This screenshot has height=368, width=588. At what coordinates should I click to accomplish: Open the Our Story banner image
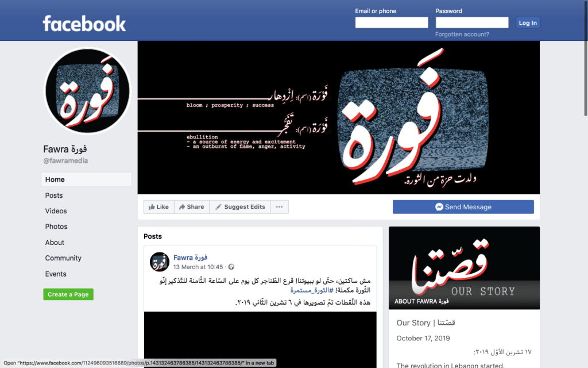(x=464, y=268)
